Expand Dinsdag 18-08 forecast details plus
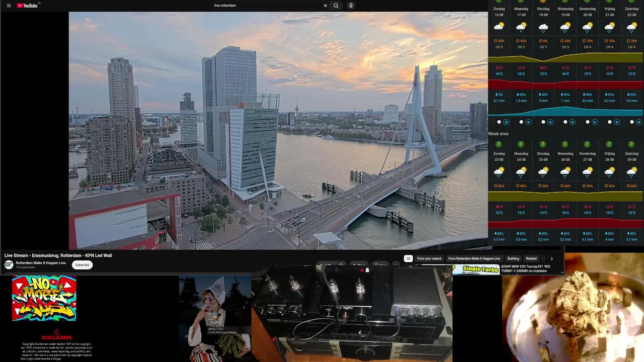 coord(550,122)
